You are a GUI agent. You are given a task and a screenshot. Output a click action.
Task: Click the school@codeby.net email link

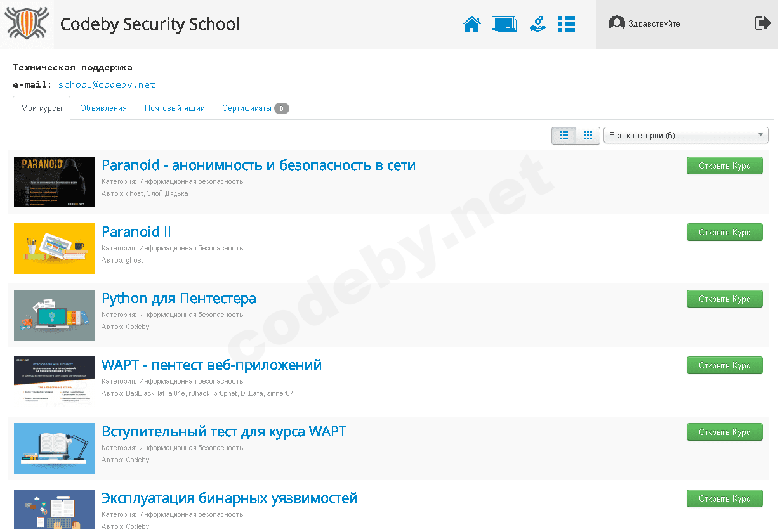107,84
